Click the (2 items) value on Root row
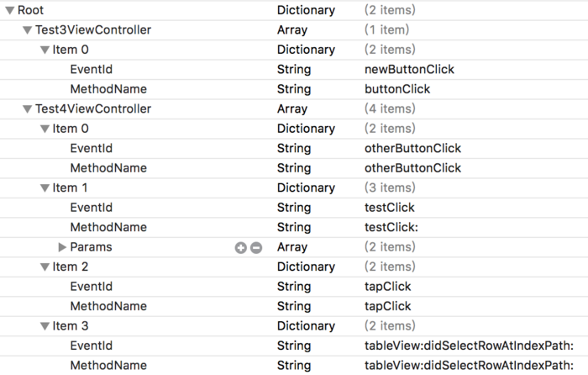 [x=390, y=10]
